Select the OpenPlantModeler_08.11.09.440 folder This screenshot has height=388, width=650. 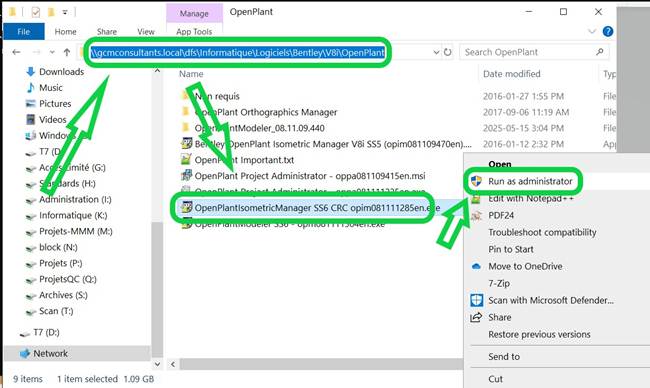click(x=260, y=128)
